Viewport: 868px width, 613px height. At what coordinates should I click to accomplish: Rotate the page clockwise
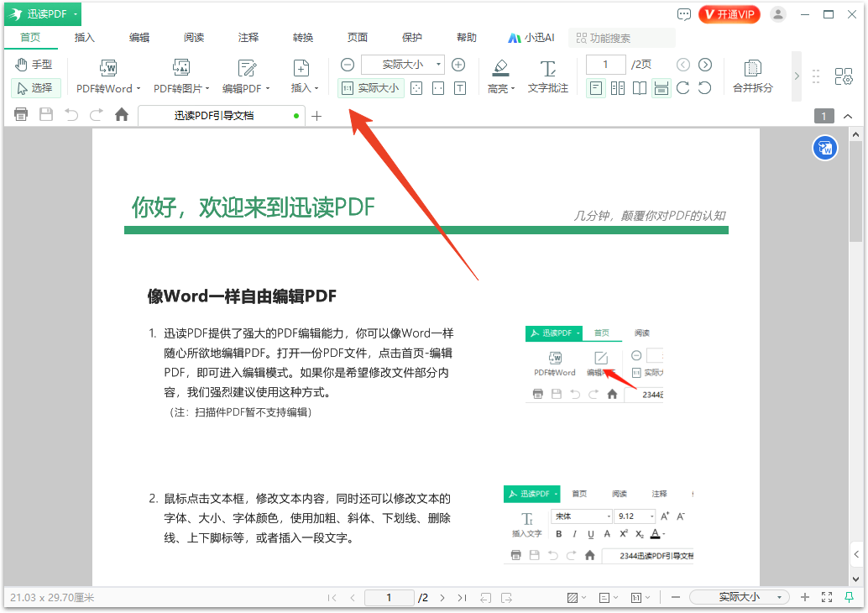click(x=684, y=87)
